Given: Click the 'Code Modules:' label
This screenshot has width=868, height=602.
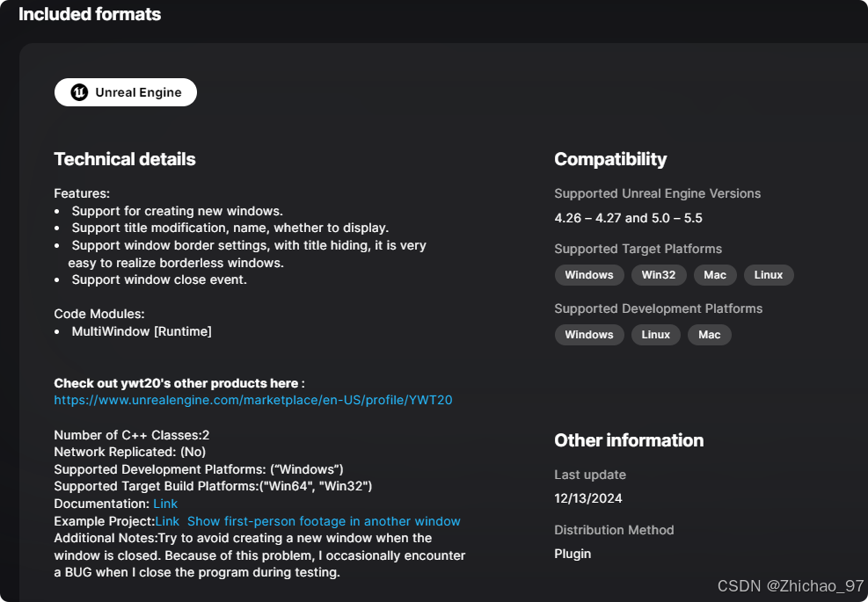Looking at the screenshot, I should pos(99,315).
